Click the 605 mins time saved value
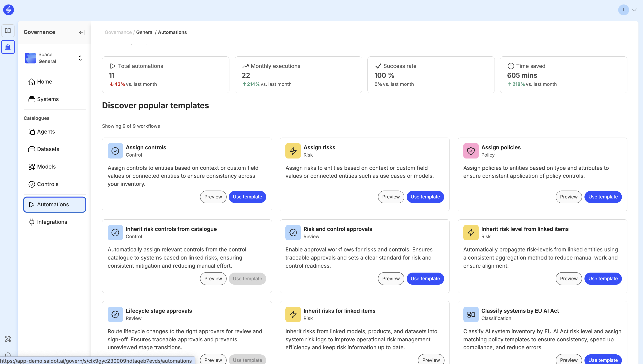This screenshot has height=364, width=643. coord(522,75)
